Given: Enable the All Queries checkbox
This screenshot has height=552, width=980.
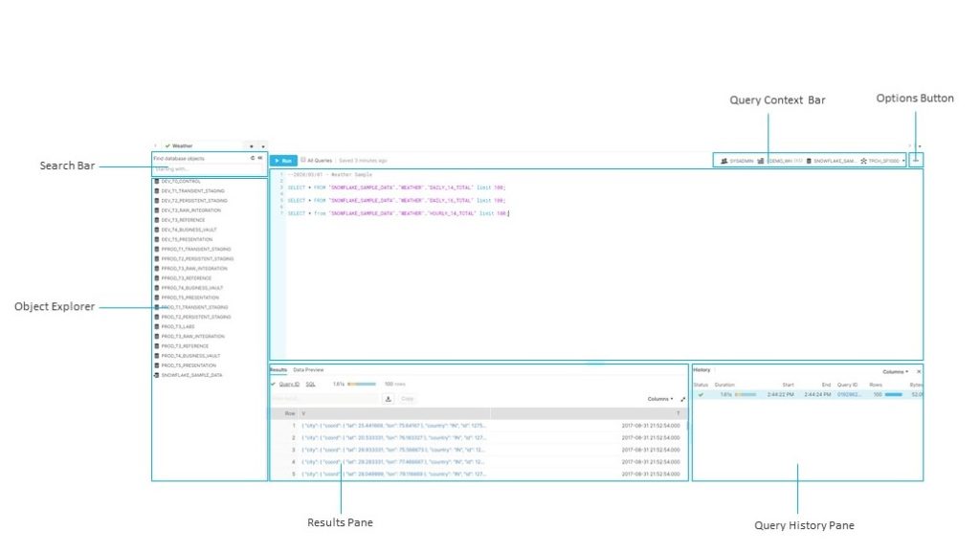Looking at the screenshot, I should coord(301,160).
